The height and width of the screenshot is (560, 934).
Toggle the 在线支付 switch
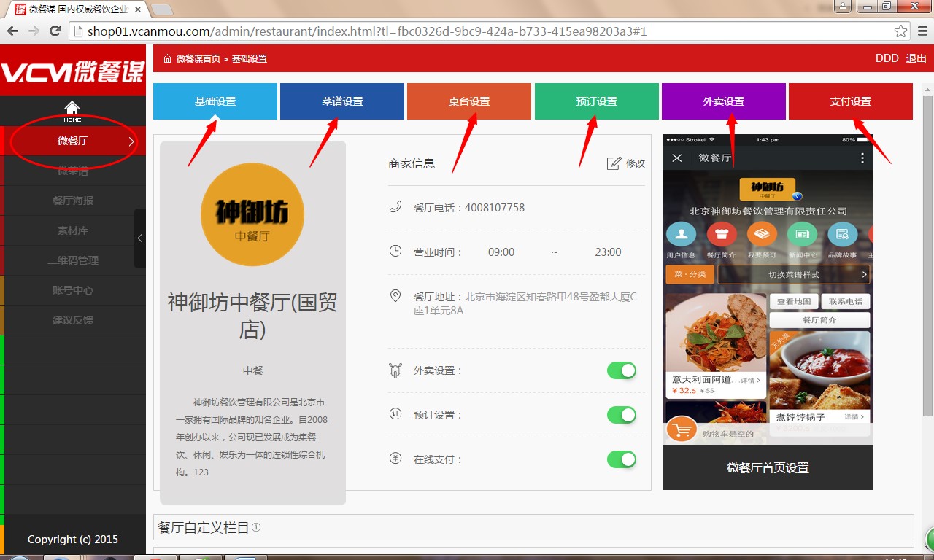[x=622, y=459]
